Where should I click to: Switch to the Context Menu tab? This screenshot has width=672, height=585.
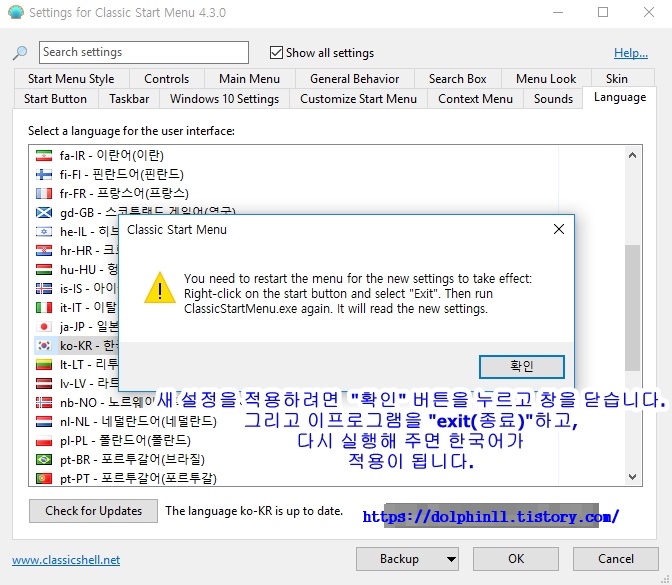coord(475,99)
